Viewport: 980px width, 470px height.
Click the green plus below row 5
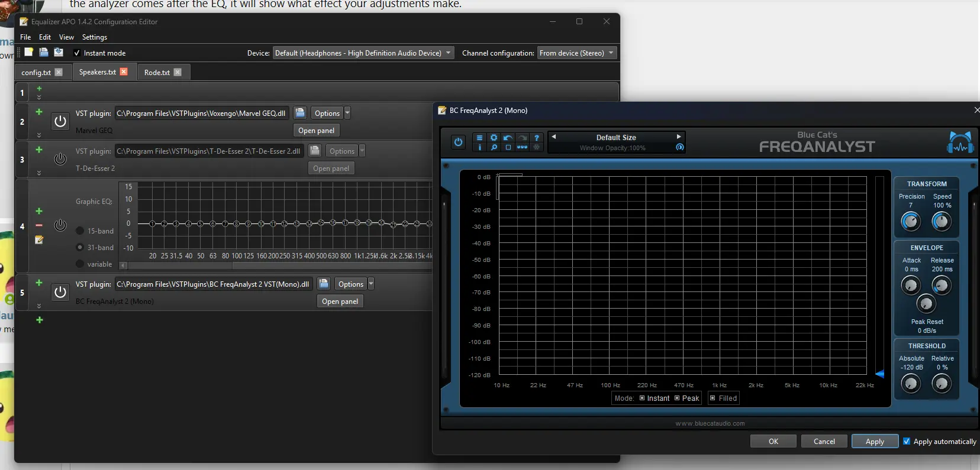[39, 320]
